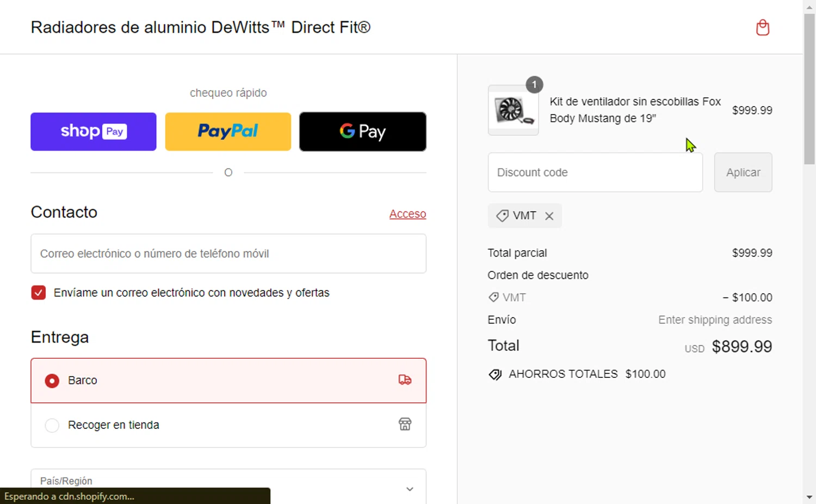
Task: Click the Fox Body Mustang fan kit thumbnail
Action: 513,110
